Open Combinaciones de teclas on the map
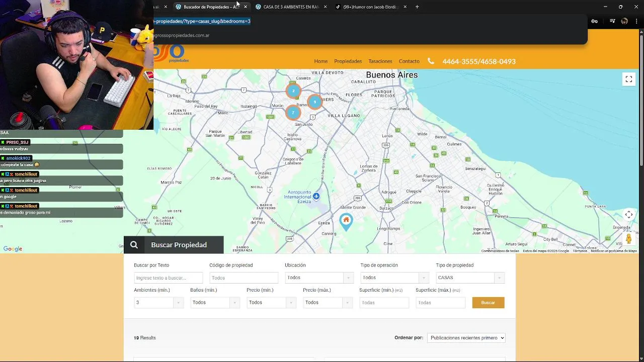Image resolution: width=644 pixels, height=362 pixels. click(x=500, y=251)
